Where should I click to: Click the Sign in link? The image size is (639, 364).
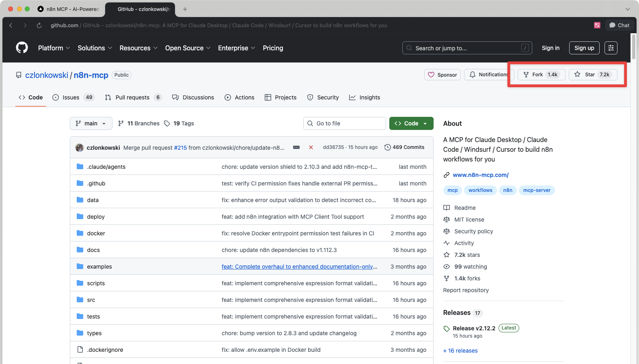tap(550, 48)
